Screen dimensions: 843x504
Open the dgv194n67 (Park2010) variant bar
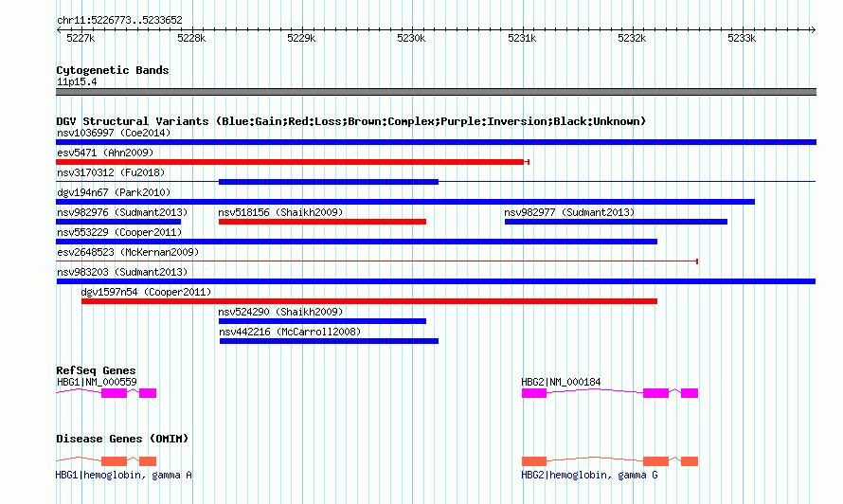pos(405,202)
